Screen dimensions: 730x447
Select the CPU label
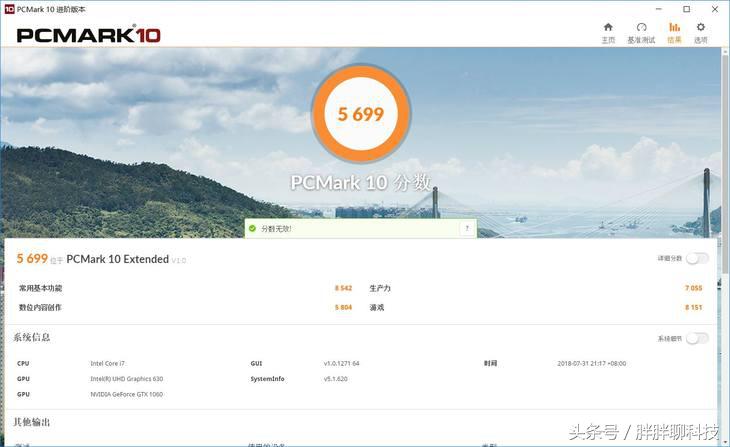tap(23, 363)
